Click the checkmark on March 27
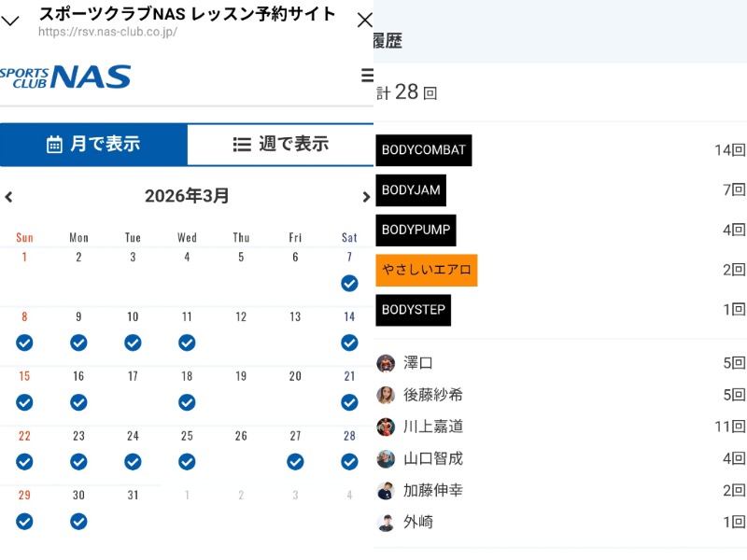 click(x=295, y=461)
